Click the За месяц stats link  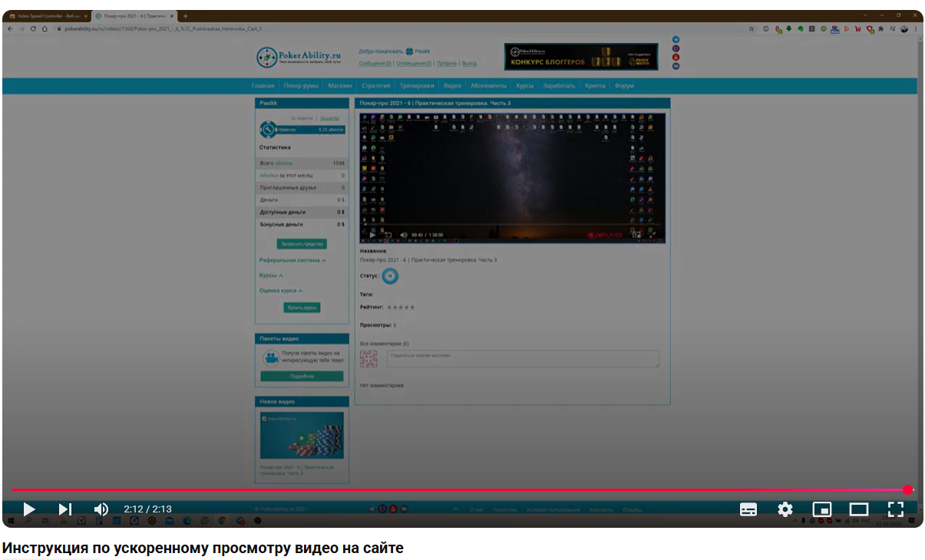click(329, 118)
